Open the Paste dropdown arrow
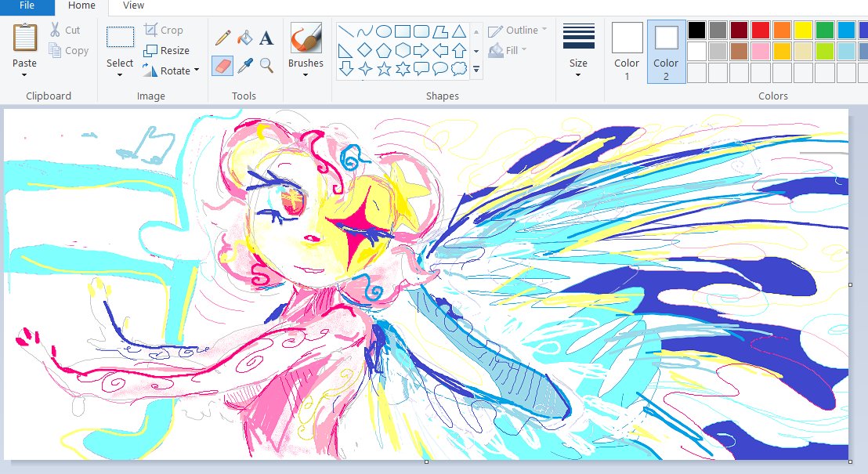Image resolution: width=868 pixels, height=474 pixels. (x=24, y=74)
